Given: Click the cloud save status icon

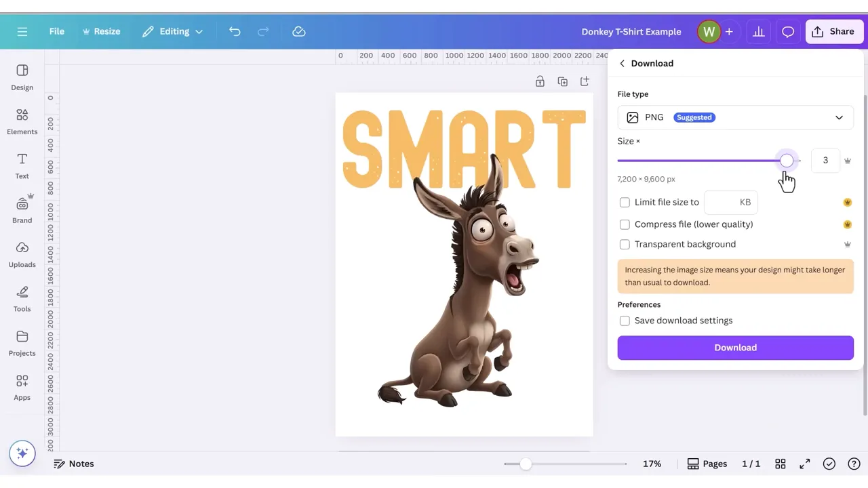Looking at the screenshot, I should [x=298, y=32].
